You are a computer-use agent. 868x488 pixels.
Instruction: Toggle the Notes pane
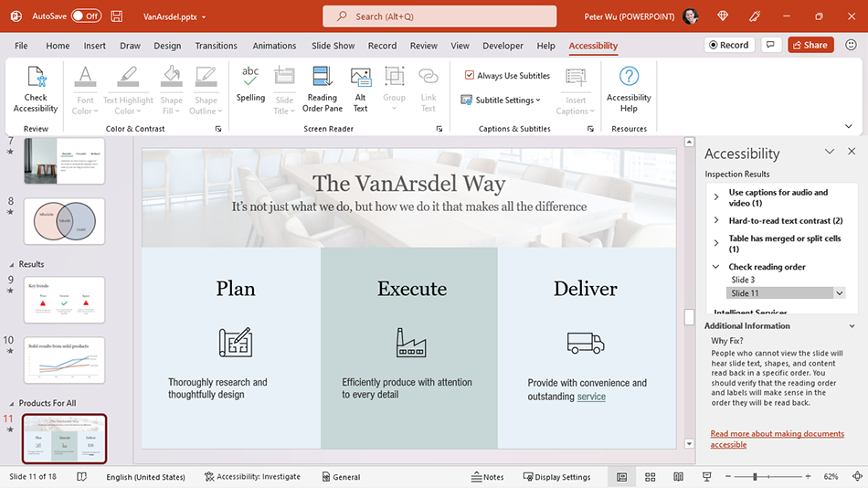click(487, 476)
